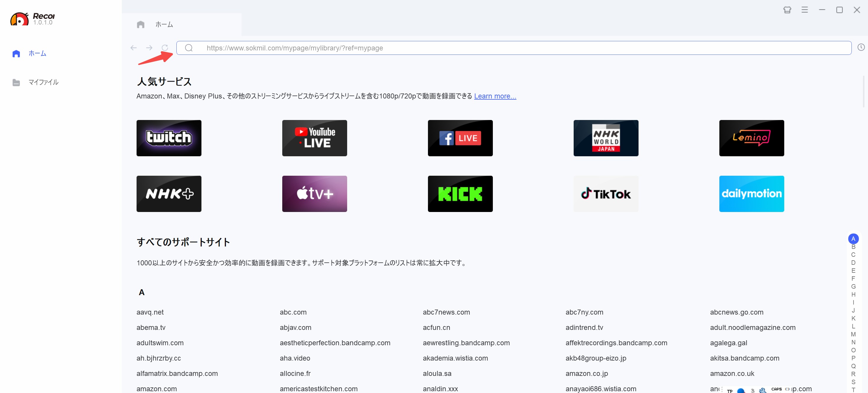Open aewrestling.bandcamp.com link
Viewport: 868px width, 393px height.
click(x=466, y=343)
